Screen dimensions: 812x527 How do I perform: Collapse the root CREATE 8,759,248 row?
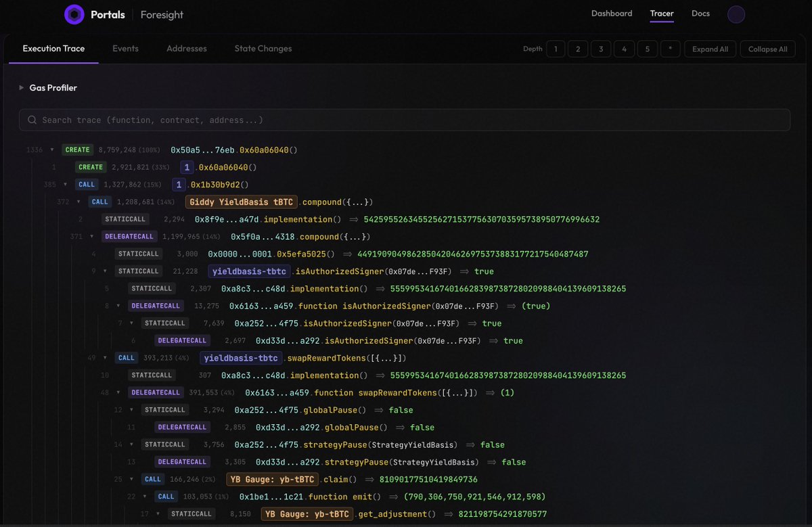coord(52,150)
